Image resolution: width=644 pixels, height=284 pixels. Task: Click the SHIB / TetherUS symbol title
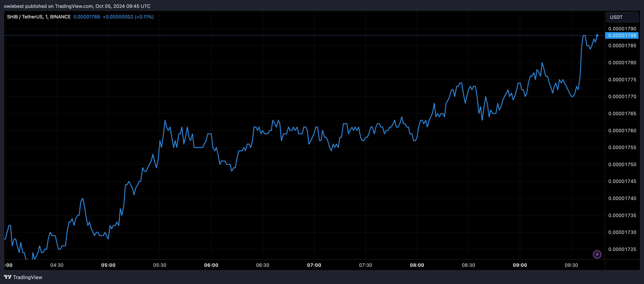(x=39, y=17)
